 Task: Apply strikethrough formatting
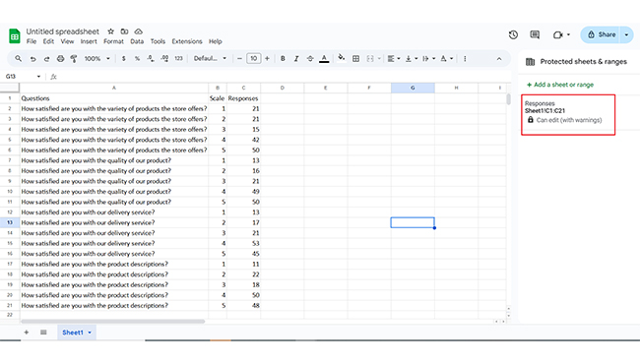pyautogui.click(x=310, y=59)
